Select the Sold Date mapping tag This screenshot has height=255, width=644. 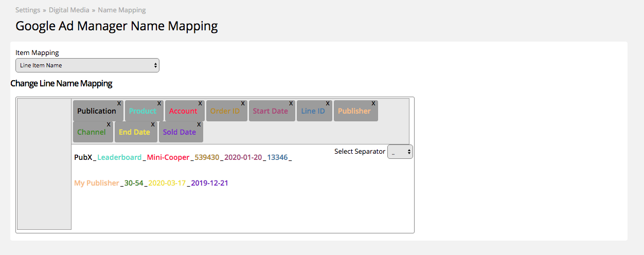[181, 132]
